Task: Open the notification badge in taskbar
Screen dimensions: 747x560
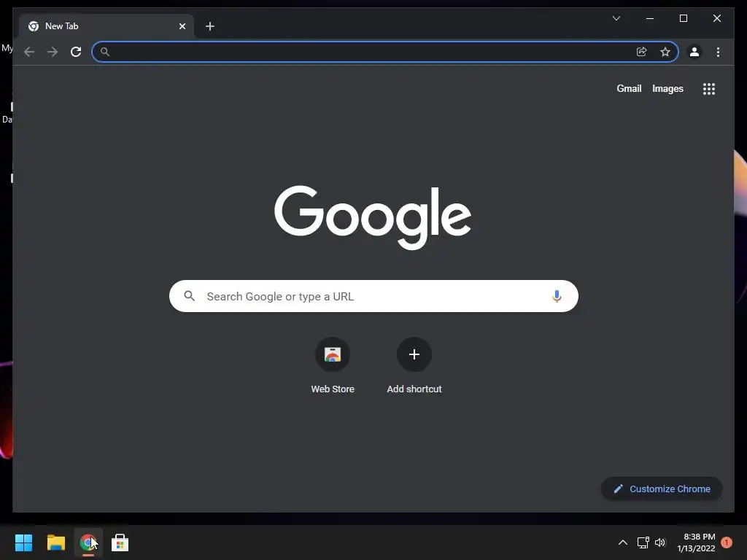Action: pyautogui.click(x=727, y=542)
